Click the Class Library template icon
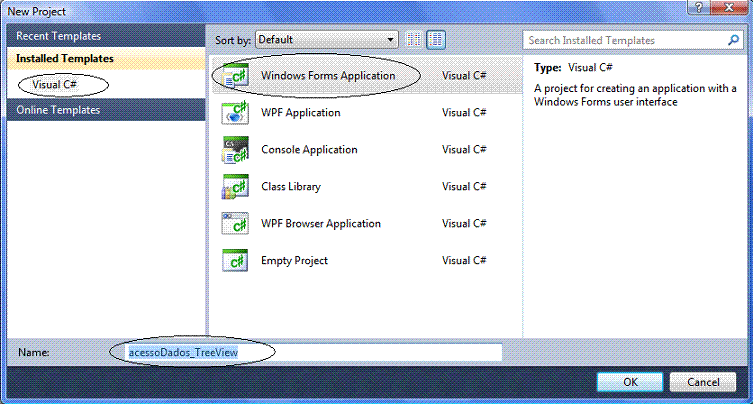This screenshot has width=753, height=404. (233, 187)
